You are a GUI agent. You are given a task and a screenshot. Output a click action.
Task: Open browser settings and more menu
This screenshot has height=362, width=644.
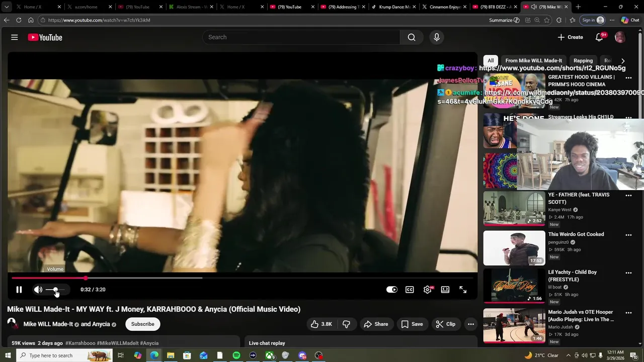(x=612, y=20)
